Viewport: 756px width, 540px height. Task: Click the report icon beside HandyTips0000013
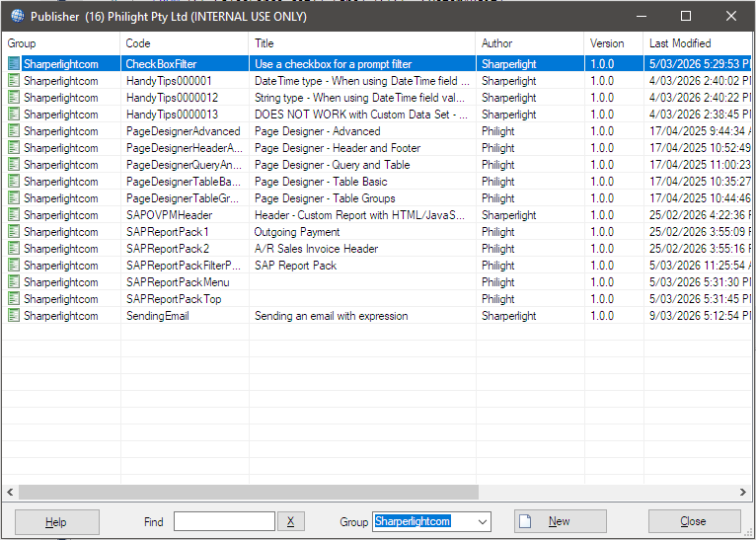[14, 115]
